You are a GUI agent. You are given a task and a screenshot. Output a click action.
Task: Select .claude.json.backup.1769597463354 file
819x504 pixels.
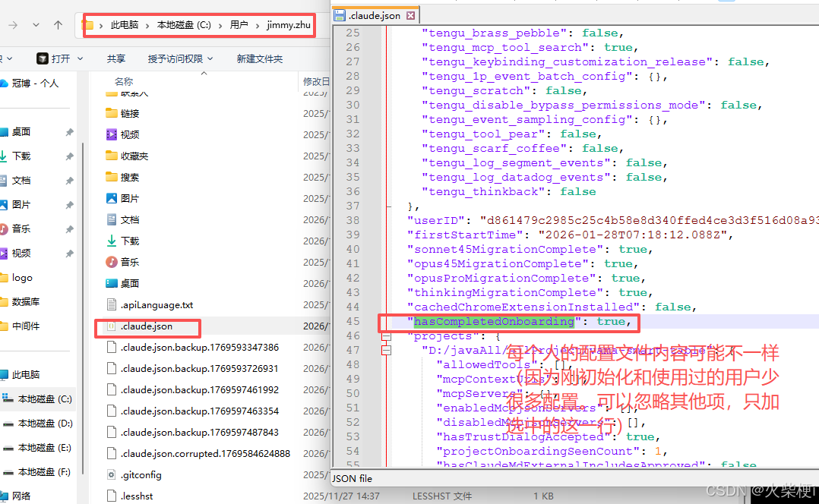(200, 411)
